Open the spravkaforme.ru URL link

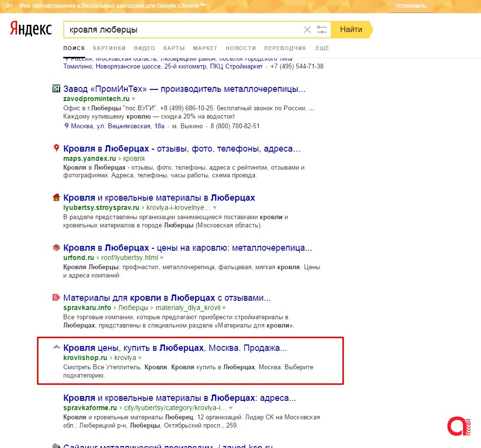point(90,408)
